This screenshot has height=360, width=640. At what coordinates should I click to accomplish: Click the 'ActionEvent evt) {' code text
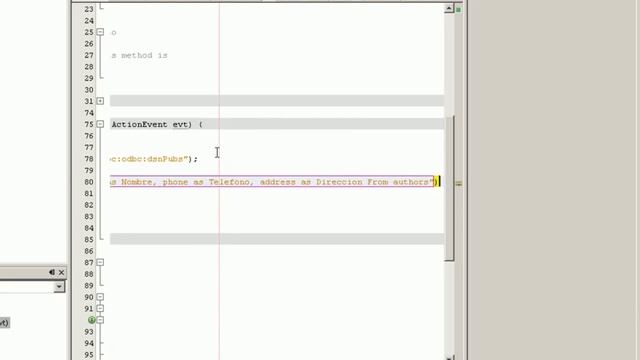pyautogui.click(x=157, y=124)
